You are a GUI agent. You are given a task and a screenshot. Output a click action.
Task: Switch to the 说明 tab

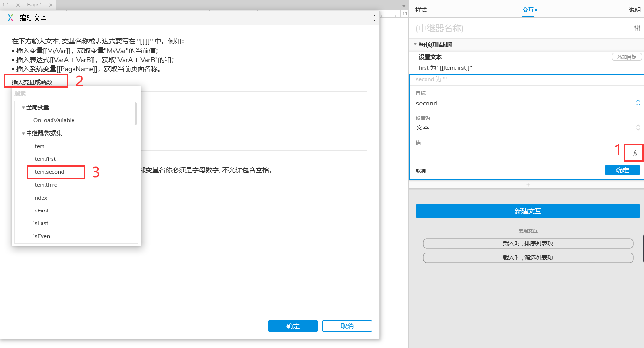point(634,10)
